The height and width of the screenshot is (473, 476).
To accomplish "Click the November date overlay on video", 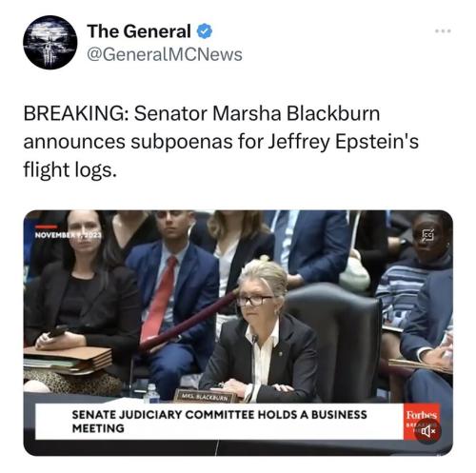I will [x=69, y=235].
